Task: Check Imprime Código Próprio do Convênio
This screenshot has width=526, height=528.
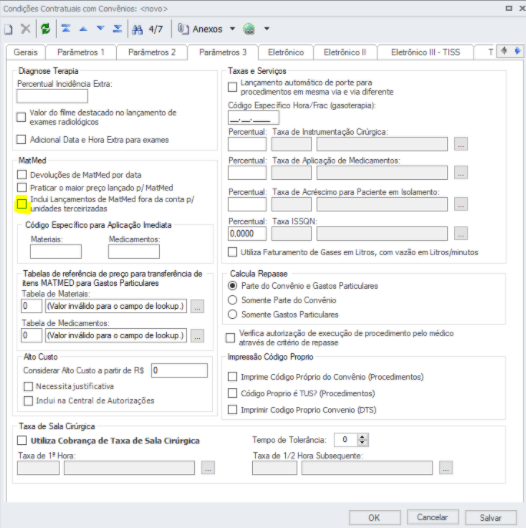Action: click(232, 377)
